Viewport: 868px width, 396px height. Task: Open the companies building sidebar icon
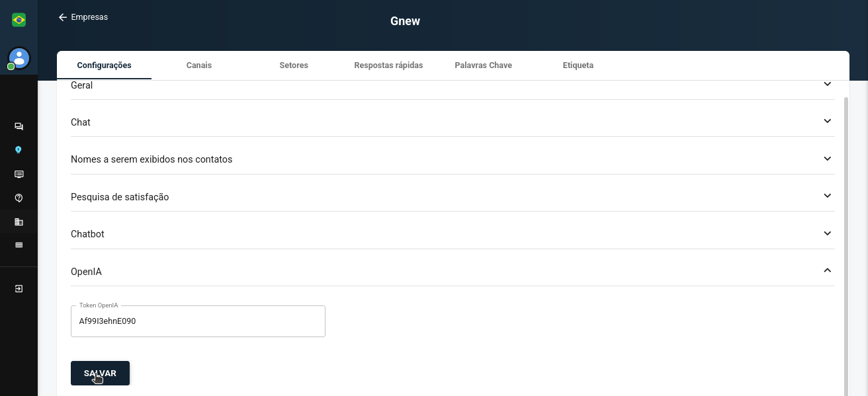[x=19, y=221]
